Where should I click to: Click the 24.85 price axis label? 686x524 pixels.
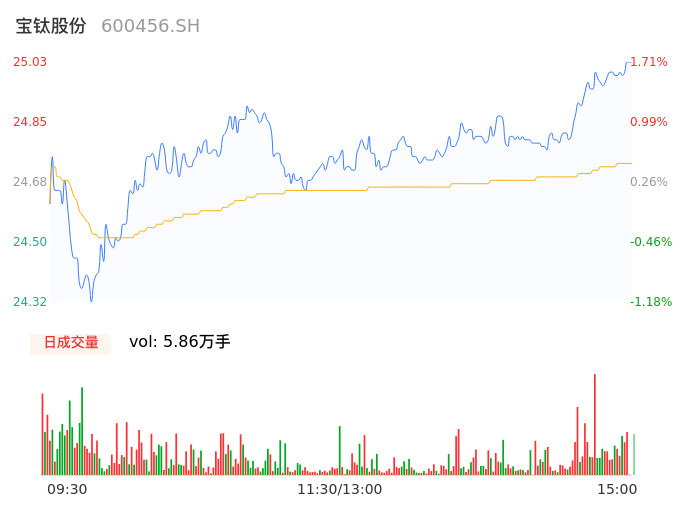[30, 122]
